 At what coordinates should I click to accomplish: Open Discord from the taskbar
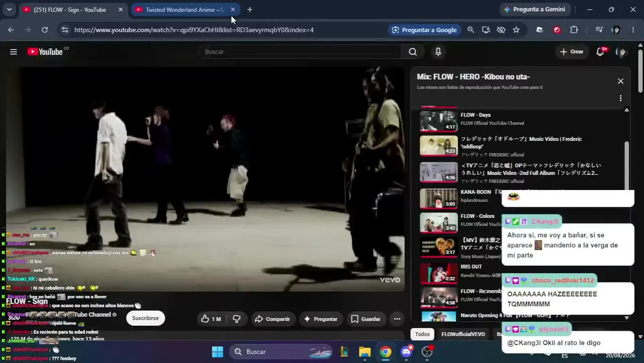(x=407, y=351)
